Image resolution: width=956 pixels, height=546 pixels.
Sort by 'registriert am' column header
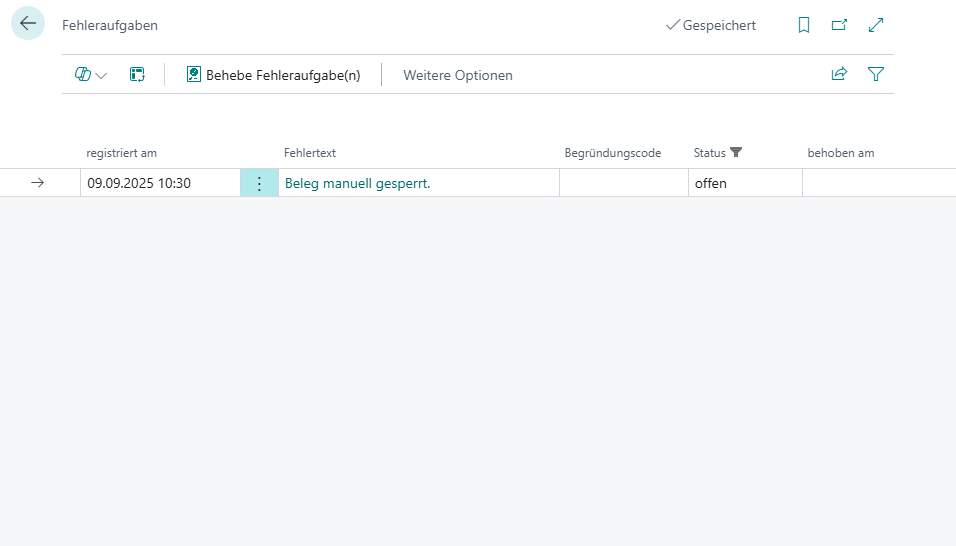121,153
